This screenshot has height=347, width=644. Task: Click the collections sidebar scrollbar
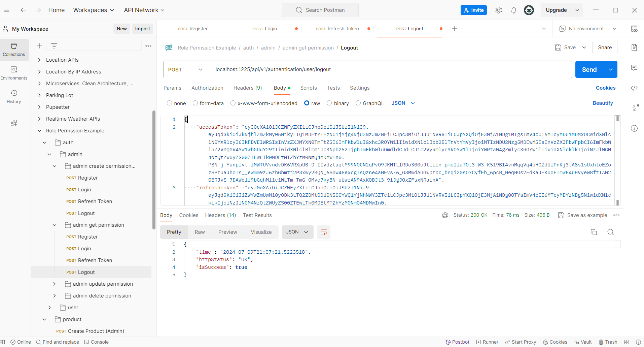click(154, 170)
